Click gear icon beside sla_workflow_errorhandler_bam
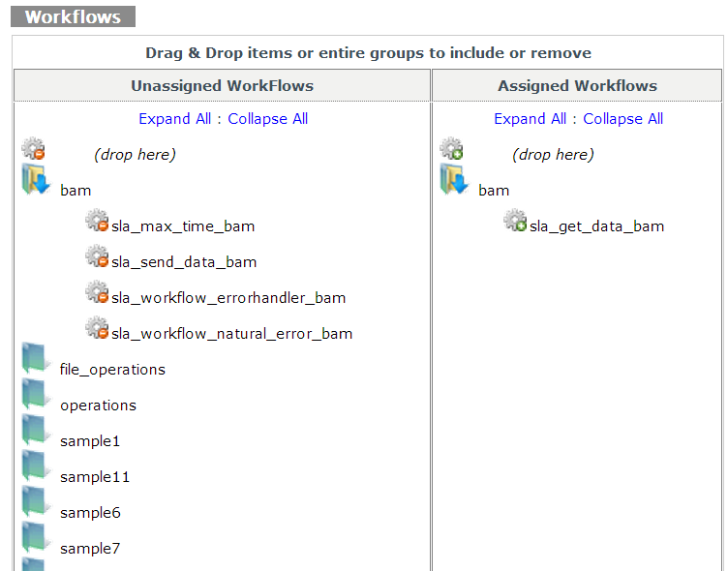Viewport: 728px width, 571px height. pos(97,293)
